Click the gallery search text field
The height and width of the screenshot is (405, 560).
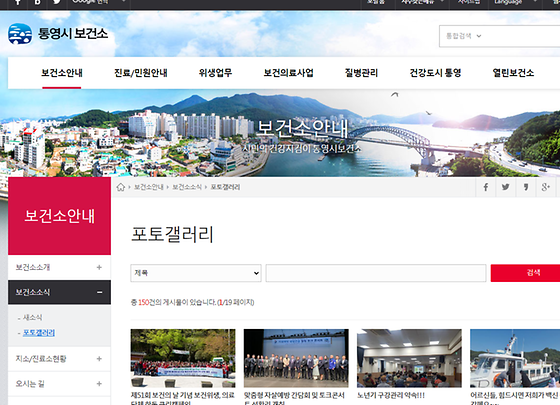click(x=376, y=273)
